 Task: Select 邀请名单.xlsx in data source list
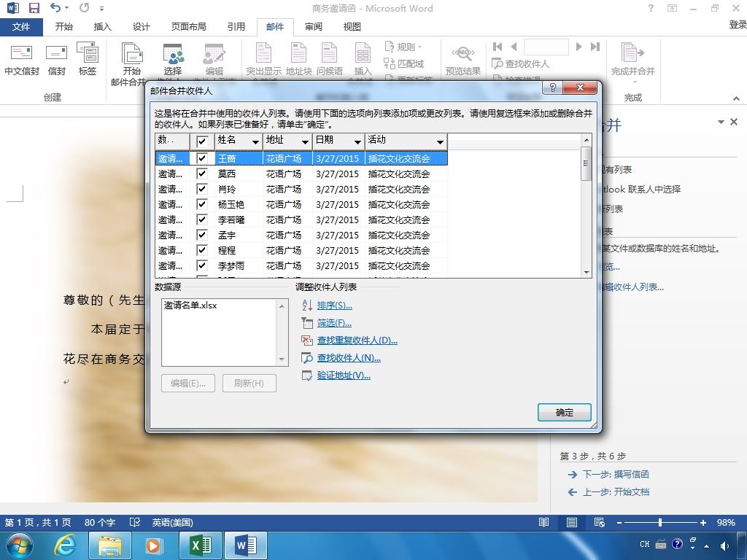(190, 306)
